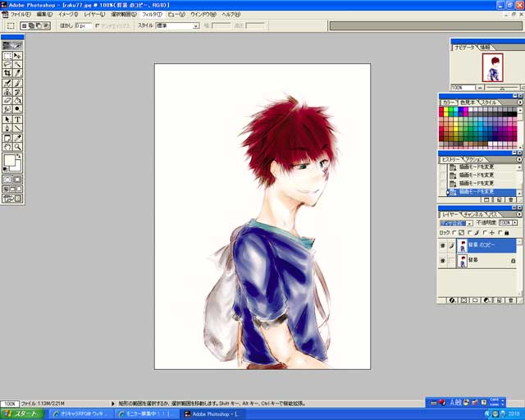
Task: Create new snapshot in History panel
Action: (x=499, y=199)
